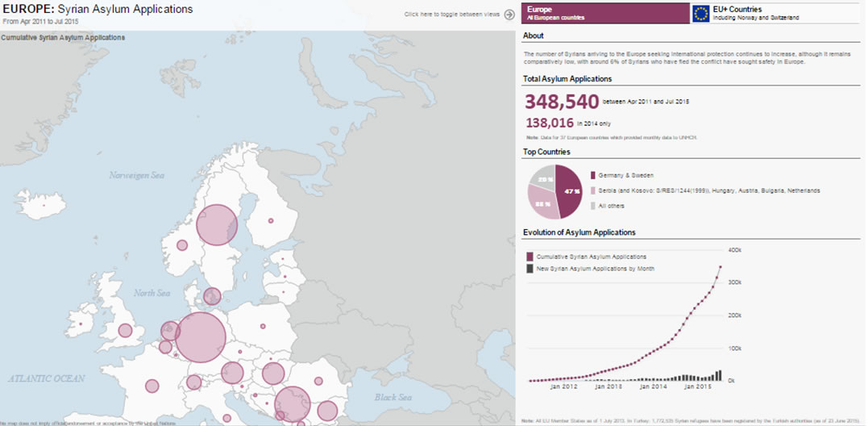868x426 pixels.
Task: Click the United Kingdom bubble on map
Action: [125, 330]
